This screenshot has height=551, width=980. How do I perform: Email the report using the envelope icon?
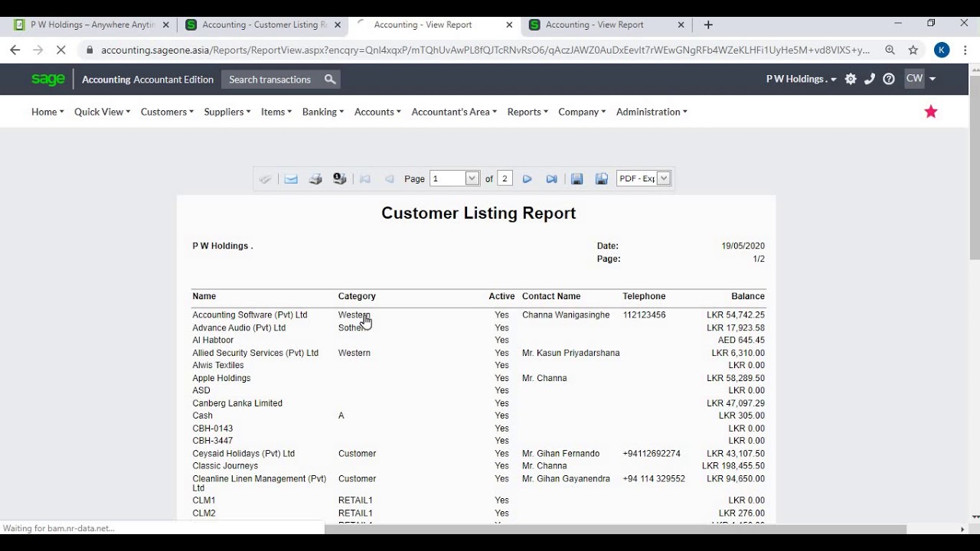(x=291, y=179)
